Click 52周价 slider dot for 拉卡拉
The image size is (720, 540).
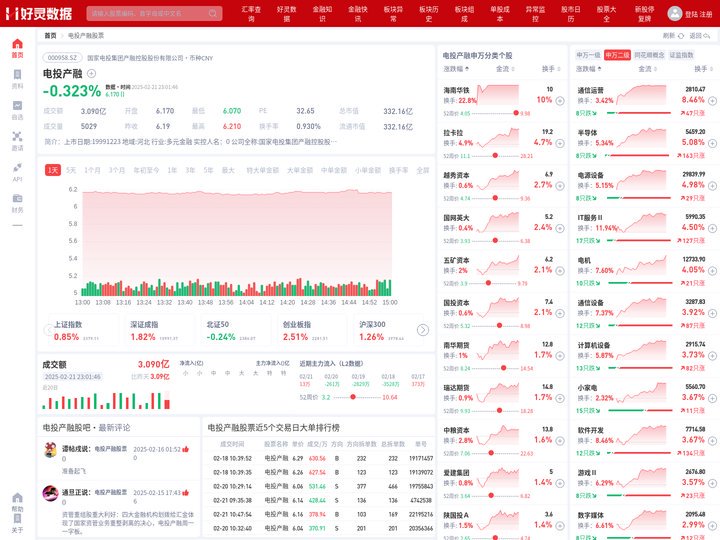tap(495, 156)
